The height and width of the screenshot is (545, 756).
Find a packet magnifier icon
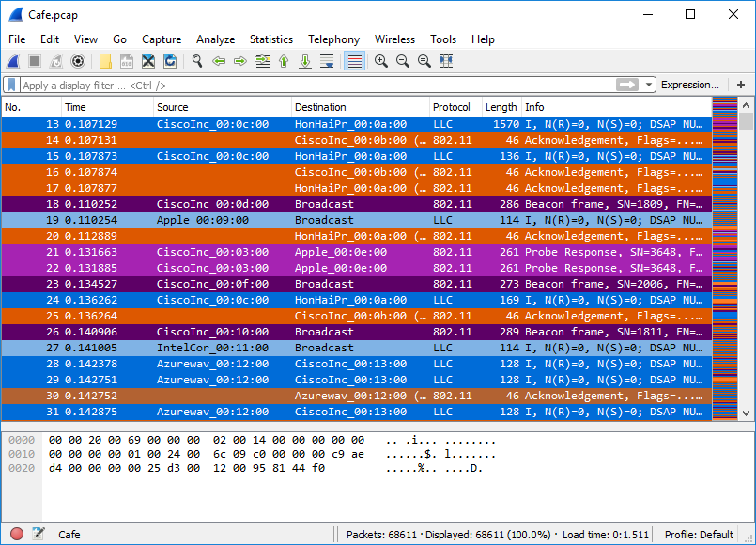196,61
